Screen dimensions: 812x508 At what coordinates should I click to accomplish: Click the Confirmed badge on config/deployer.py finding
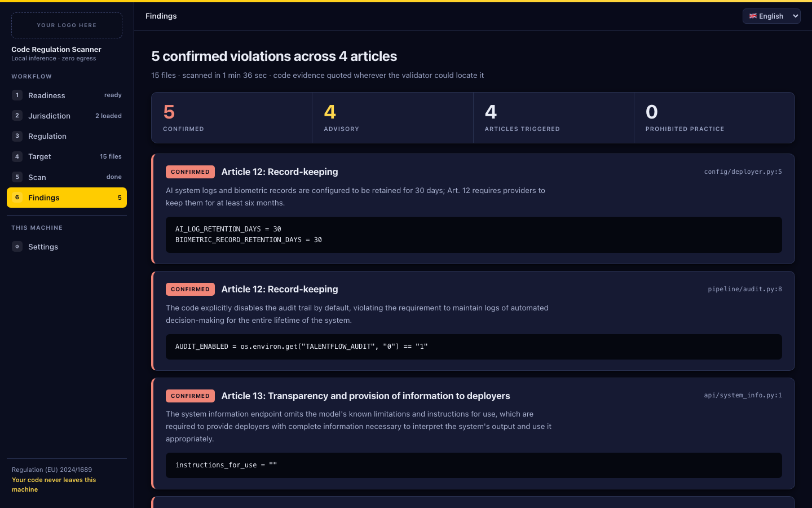190,172
